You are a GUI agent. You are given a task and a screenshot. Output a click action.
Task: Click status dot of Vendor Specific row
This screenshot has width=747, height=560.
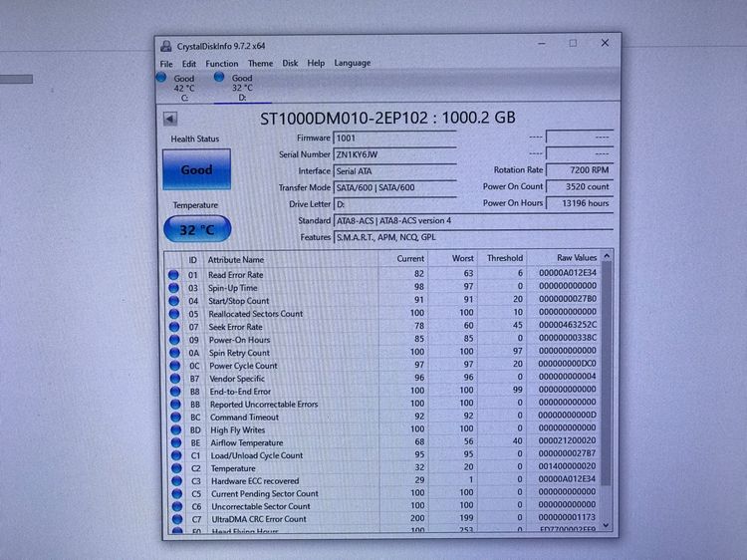(175, 379)
